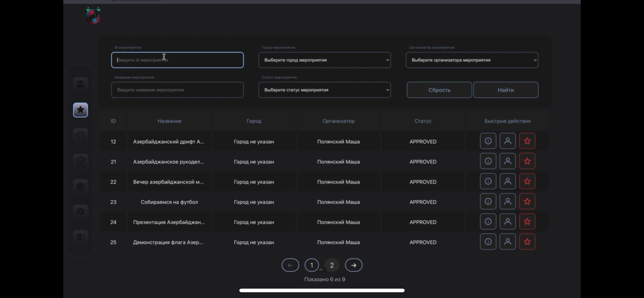Toggle the red star for event 25
The image size is (644, 298).
point(527,242)
